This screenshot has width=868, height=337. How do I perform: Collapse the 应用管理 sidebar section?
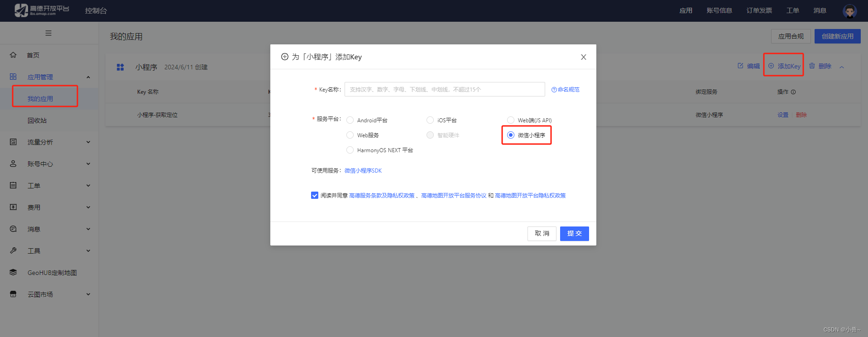click(88, 77)
